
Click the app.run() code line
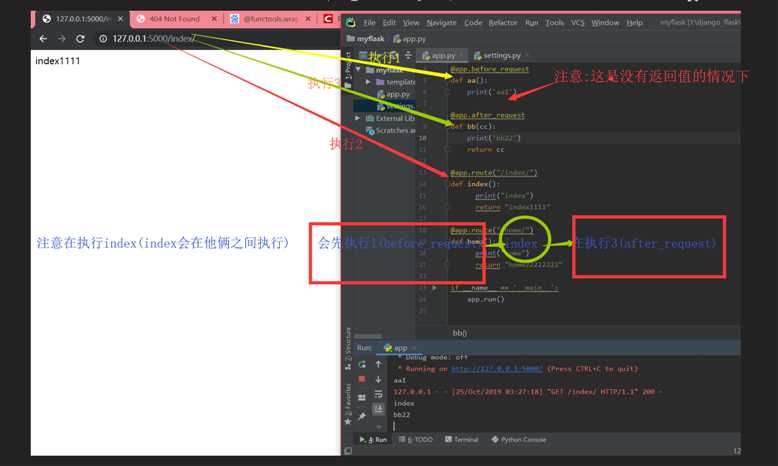485,299
